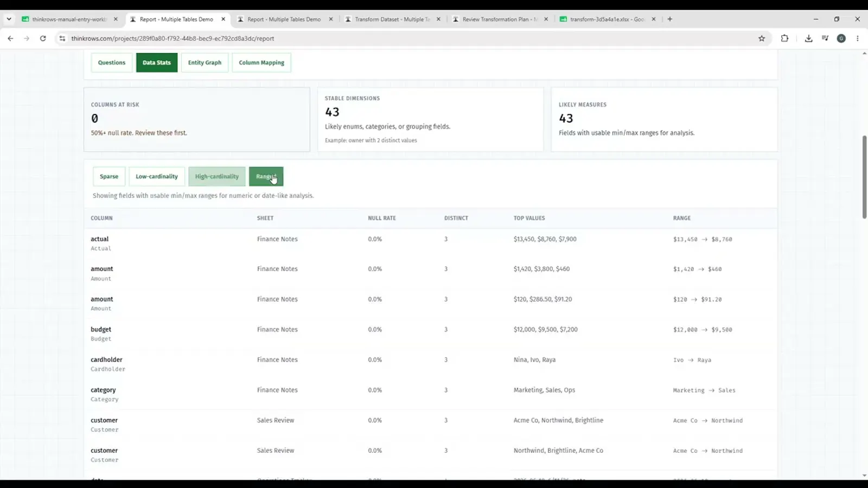Open the profile avatar icon
Image resolution: width=868 pixels, height=488 pixels.
click(x=841, y=38)
